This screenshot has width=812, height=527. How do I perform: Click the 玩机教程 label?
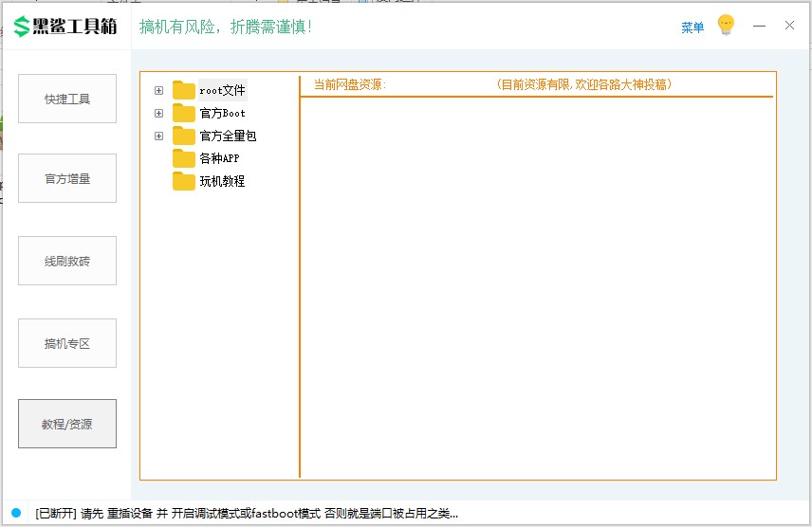[222, 181]
